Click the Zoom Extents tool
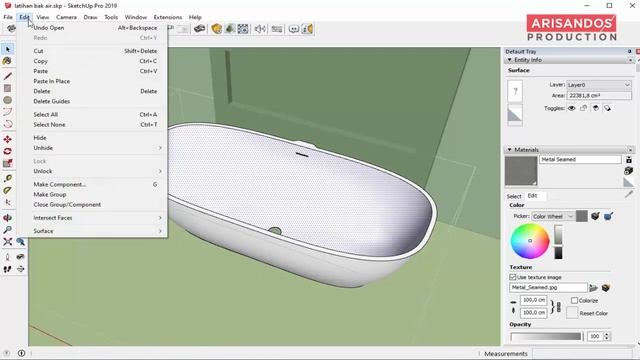 (x=7, y=242)
